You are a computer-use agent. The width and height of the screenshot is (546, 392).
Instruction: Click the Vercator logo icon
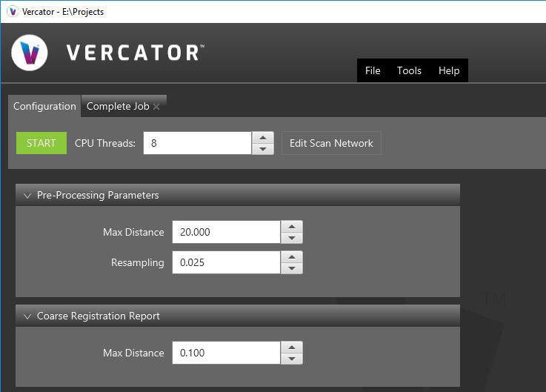[30, 53]
